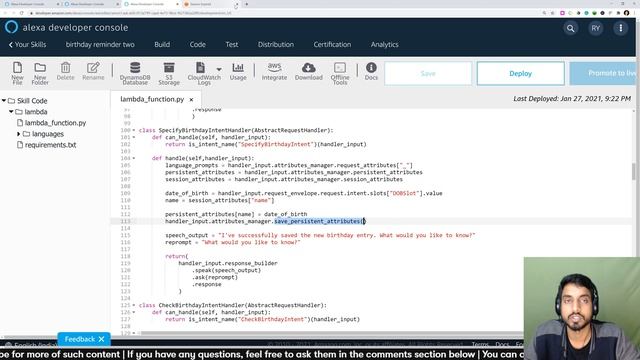Click the Rename pencil icon
The width and height of the screenshot is (640, 360).
[93, 71]
